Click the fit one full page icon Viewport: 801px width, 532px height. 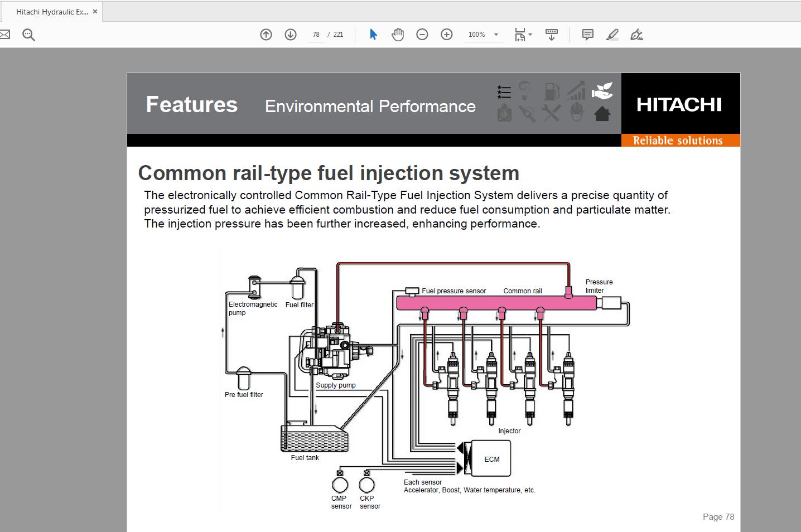(x=519, y=34)
